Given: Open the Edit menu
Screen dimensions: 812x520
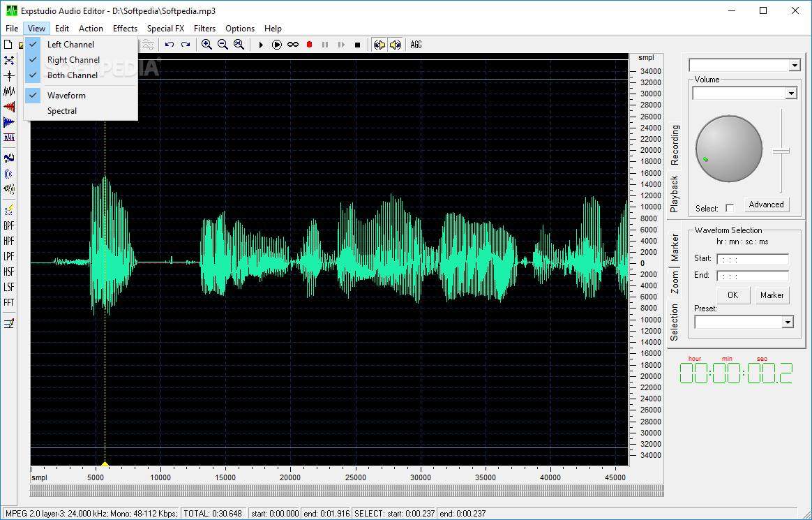Looking at the screenshot, I should coord(62,29).
